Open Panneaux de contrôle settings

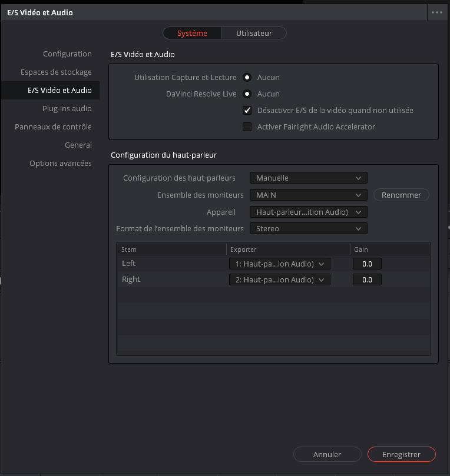click(53, 127)
